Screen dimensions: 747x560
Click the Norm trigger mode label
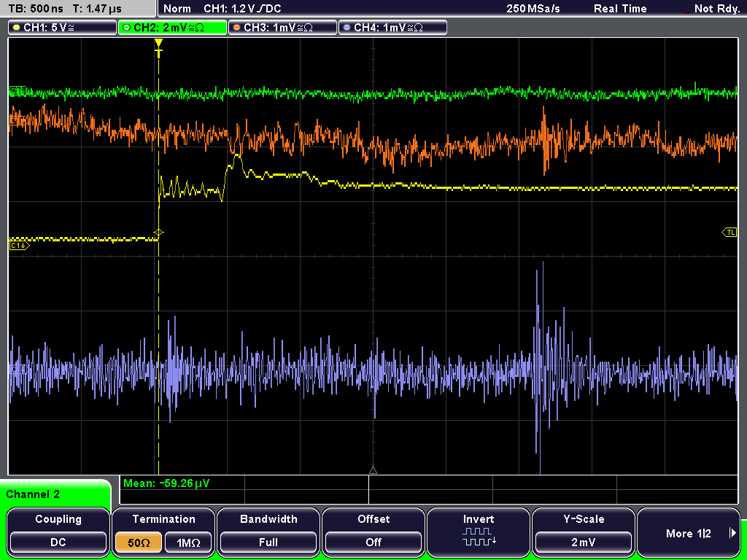[x=177, y=9]
